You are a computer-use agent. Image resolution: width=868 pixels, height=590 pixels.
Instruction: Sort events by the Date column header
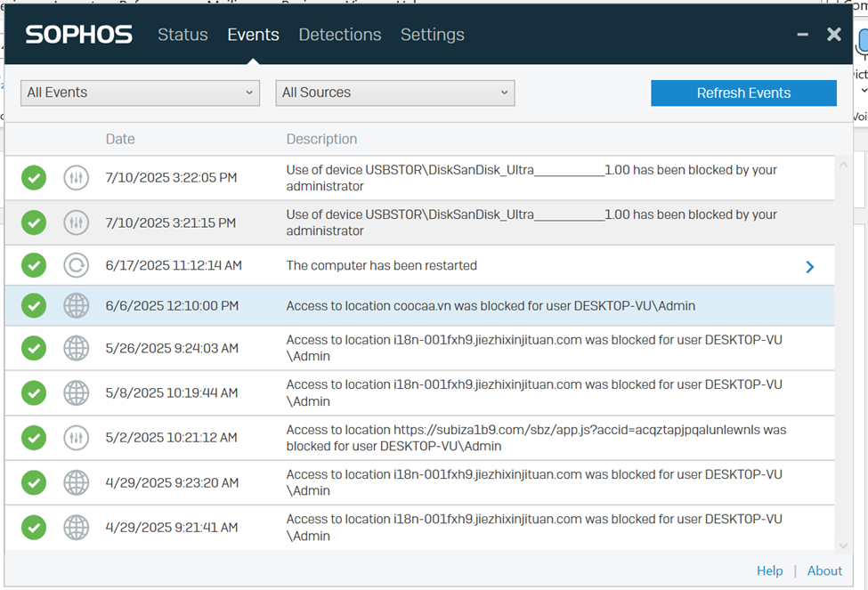(x=120, y=139)
